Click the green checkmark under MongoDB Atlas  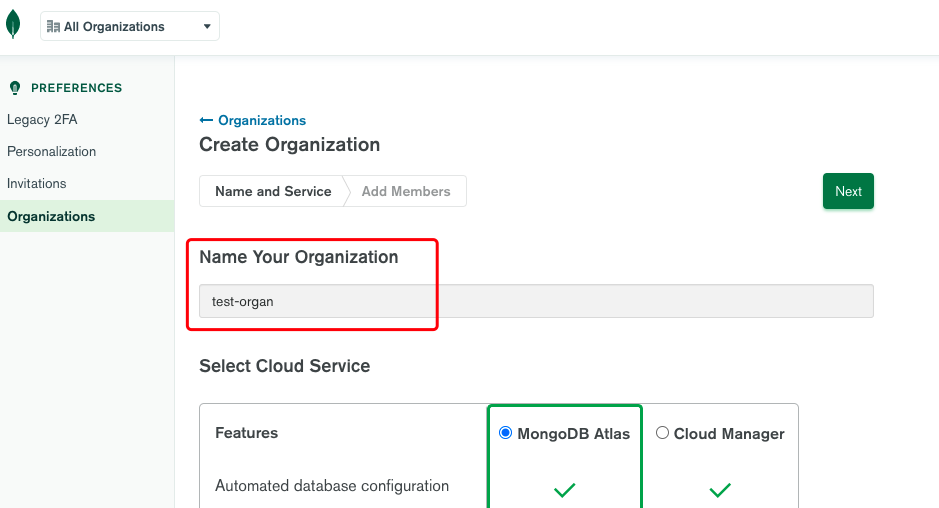point(565,490)
